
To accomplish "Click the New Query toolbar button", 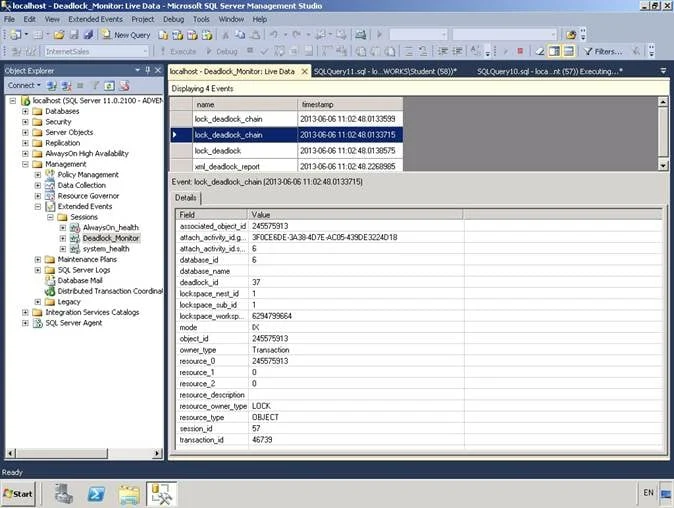I will click(126, 35).
